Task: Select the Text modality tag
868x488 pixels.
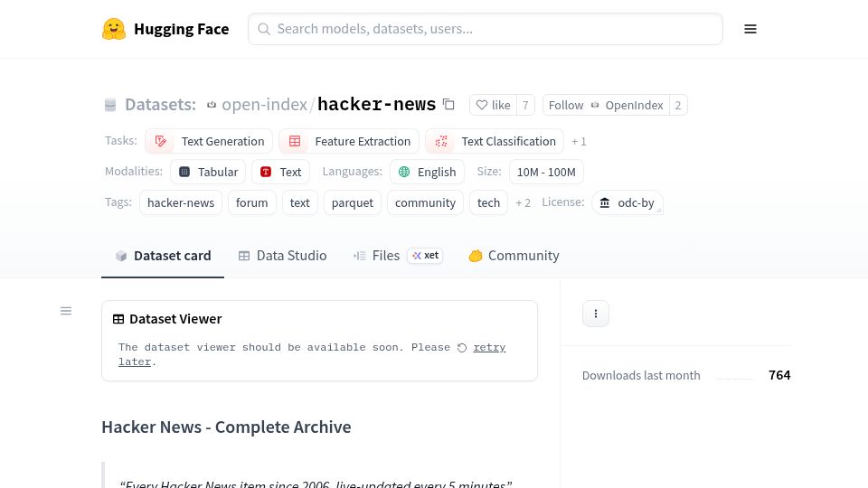Action: coord(280,172)
